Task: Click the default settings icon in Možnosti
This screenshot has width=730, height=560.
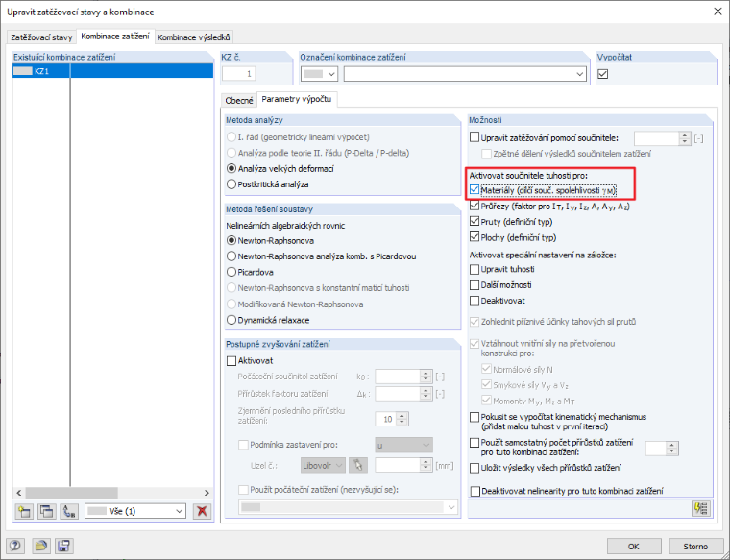Action: 701,508
